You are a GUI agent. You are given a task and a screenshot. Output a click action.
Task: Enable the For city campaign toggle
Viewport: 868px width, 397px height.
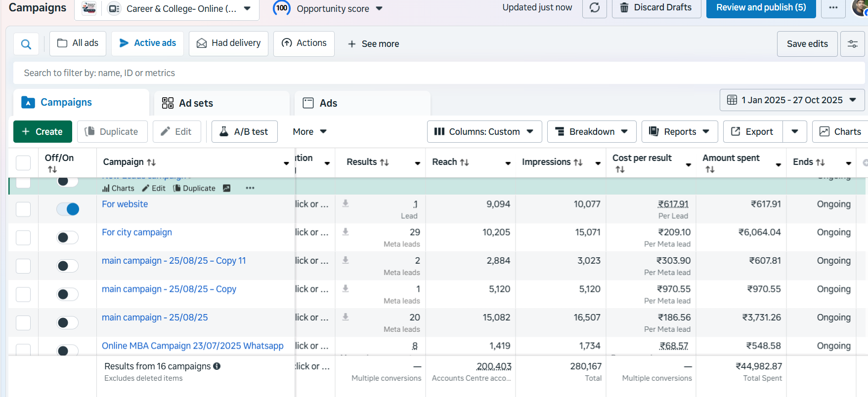point(68,238)
